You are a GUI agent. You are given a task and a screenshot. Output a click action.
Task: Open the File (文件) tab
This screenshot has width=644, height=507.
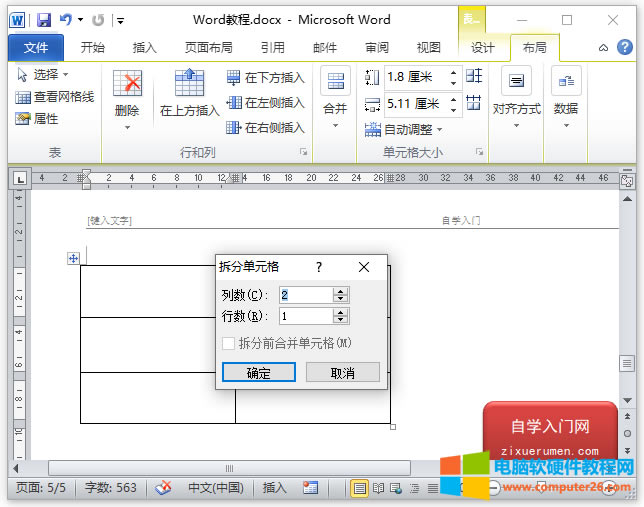coord(35,47)
